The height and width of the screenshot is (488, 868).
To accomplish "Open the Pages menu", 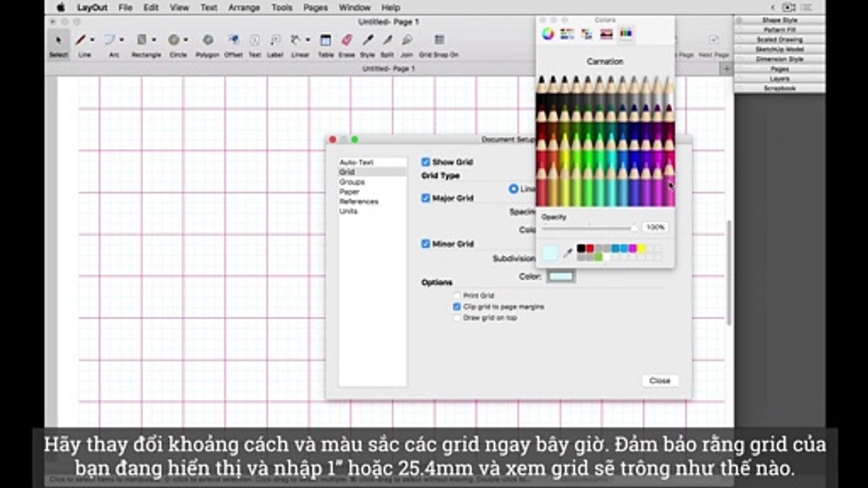I will tap(315, 7).
